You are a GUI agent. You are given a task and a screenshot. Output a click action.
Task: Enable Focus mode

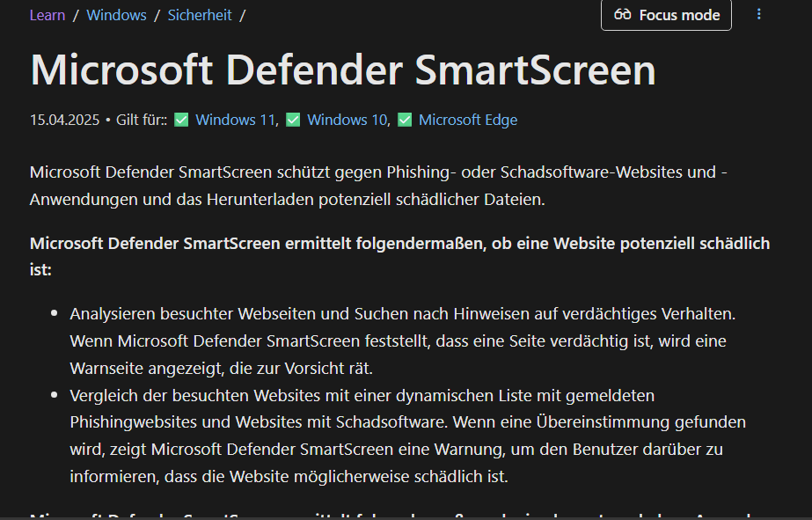click(x=666, y=15)
